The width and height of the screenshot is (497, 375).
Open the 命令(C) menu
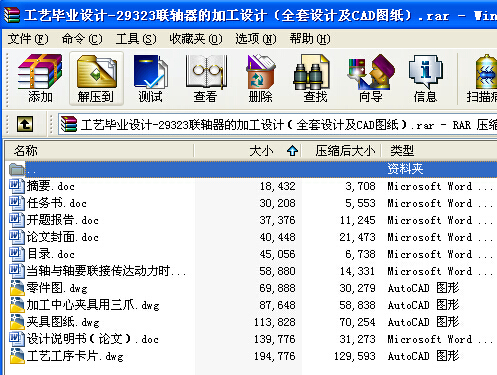tap(82, 39)
